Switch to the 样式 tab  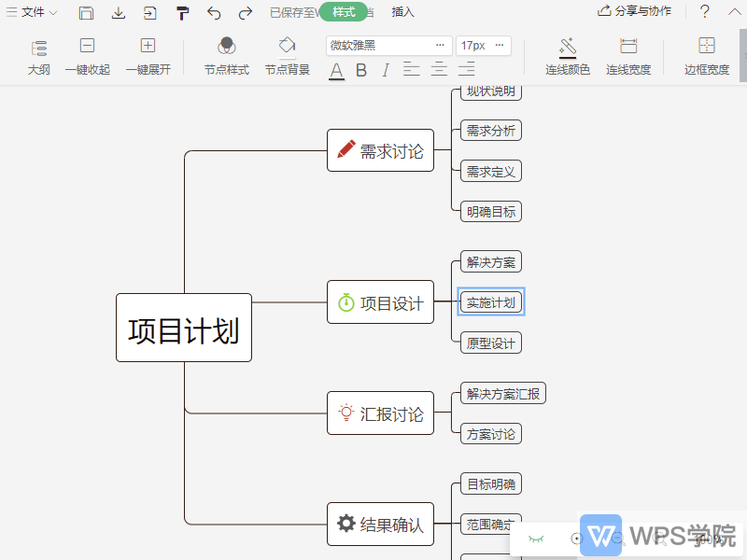tap(344, 12)
